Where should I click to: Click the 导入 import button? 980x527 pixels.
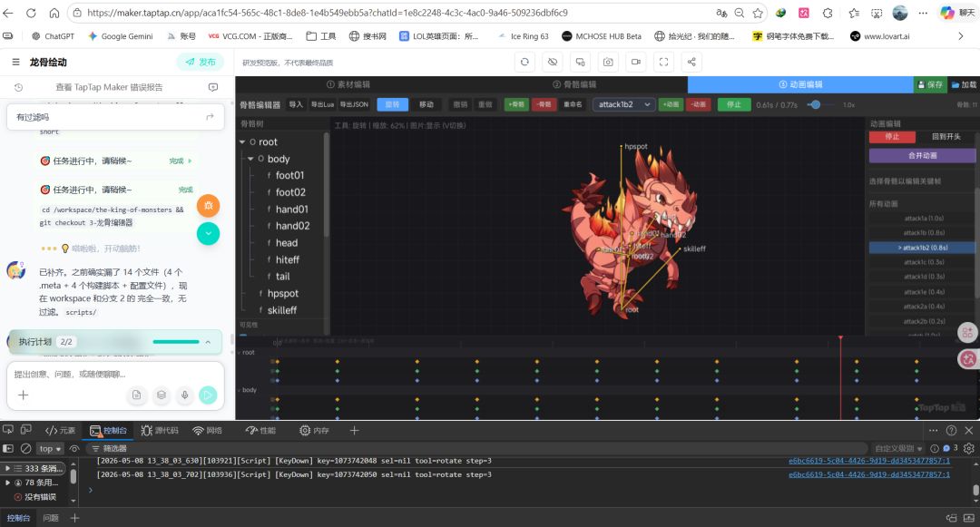[296, 104]
